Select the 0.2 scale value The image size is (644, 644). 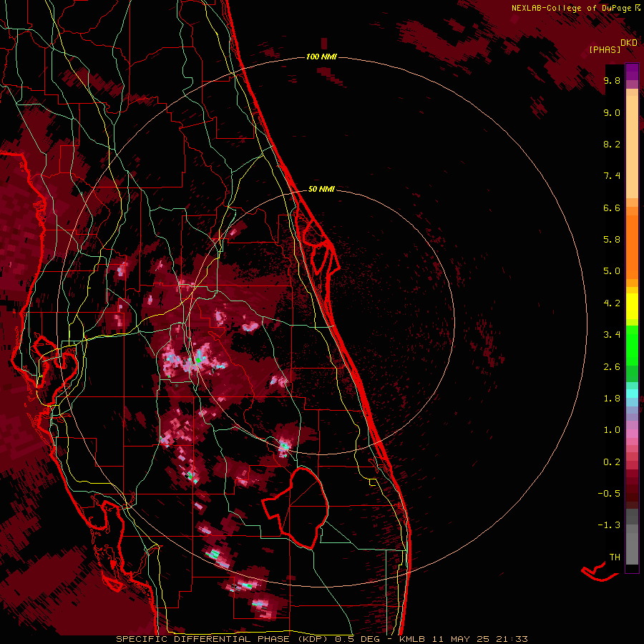point(612,462)
